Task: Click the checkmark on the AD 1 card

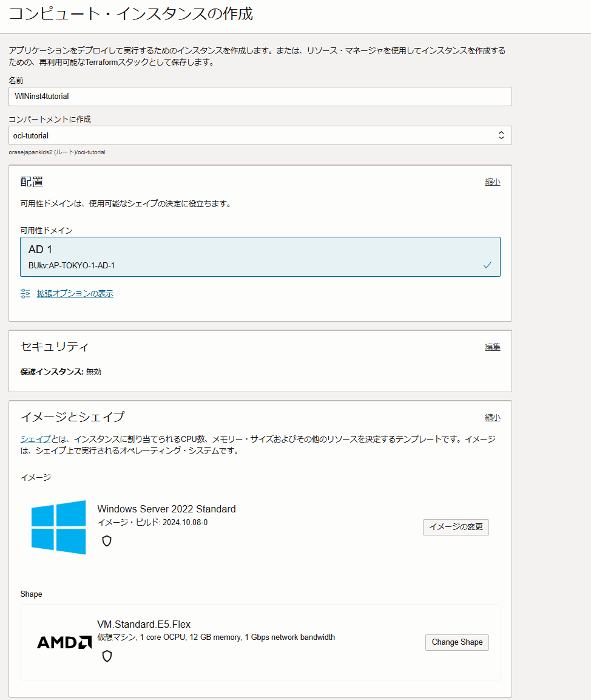Action: [x=486, y=265]
